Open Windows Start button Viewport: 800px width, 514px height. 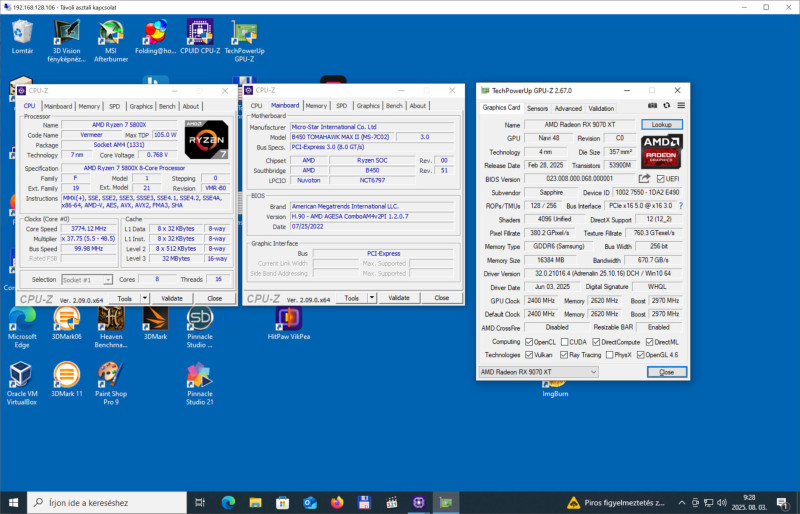click(x=13, y=502)
